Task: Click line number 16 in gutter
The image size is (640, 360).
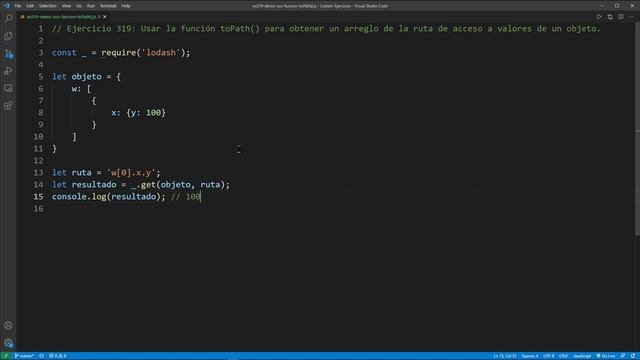Action: (38, 209)
